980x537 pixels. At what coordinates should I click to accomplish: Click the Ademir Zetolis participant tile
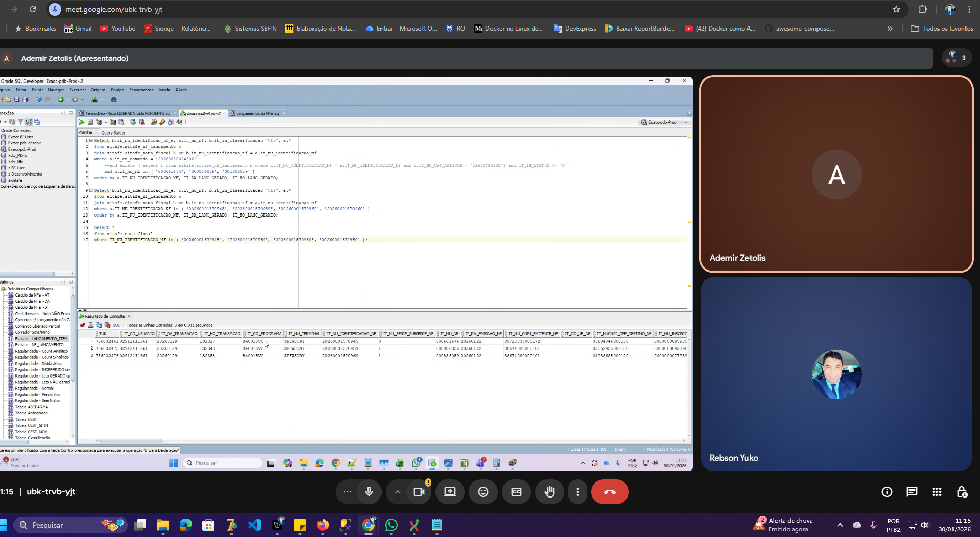click(836, 174)
